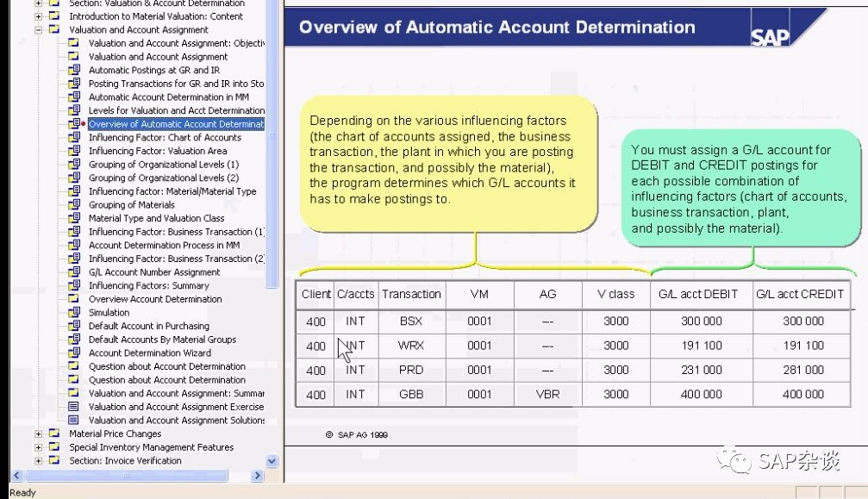Open Valuation and Account Assignment Exercise
Viewport: 868px width, 499px height.
pyautogui.click(x=176, y=407)
